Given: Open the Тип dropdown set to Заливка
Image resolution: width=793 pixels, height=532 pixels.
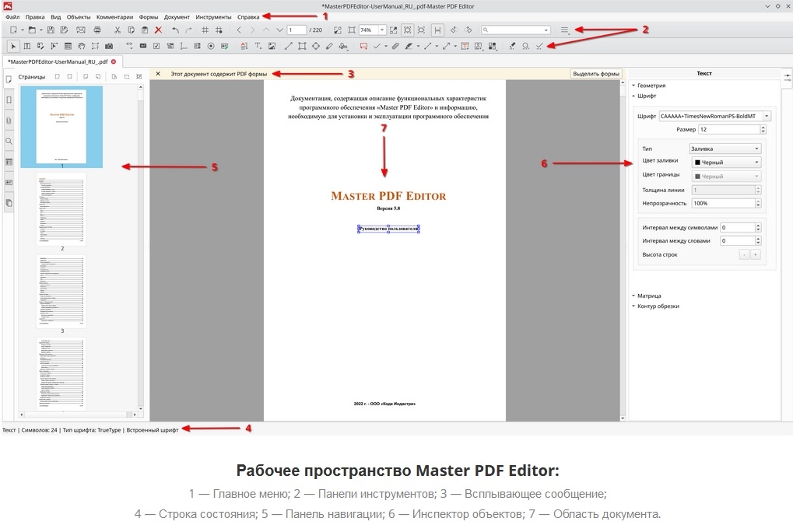Looking at the screenshot, I should pyautogui.click(x=725, y=149).
